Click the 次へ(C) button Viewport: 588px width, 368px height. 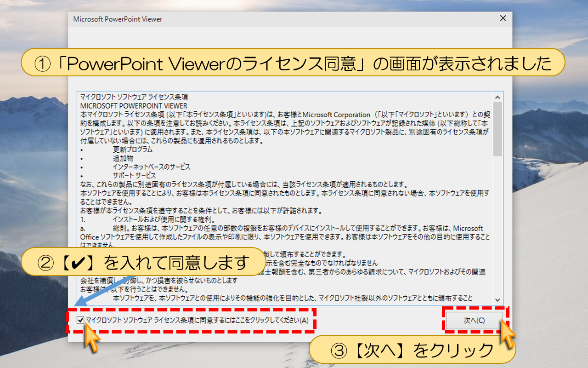[474, 320]
